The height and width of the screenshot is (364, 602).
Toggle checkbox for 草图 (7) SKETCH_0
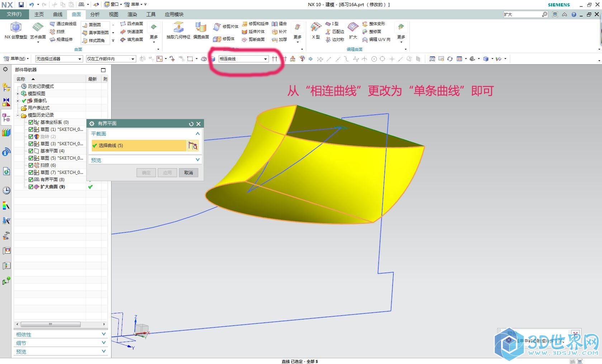[31, 172]
